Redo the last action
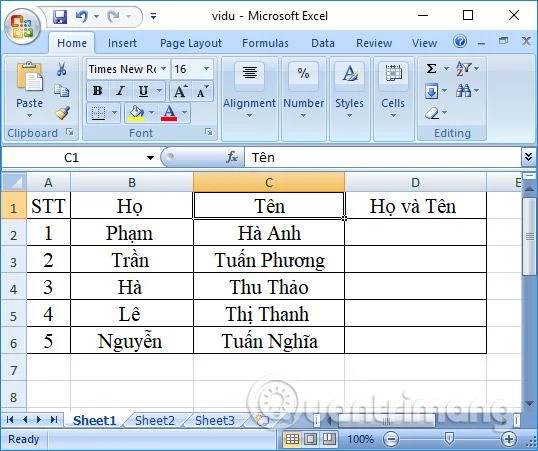 [113, 16]
